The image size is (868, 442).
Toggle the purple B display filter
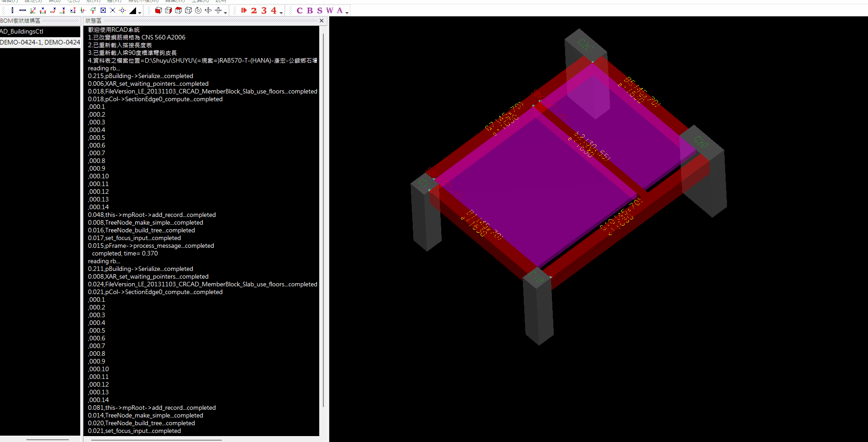coord(310,10)
